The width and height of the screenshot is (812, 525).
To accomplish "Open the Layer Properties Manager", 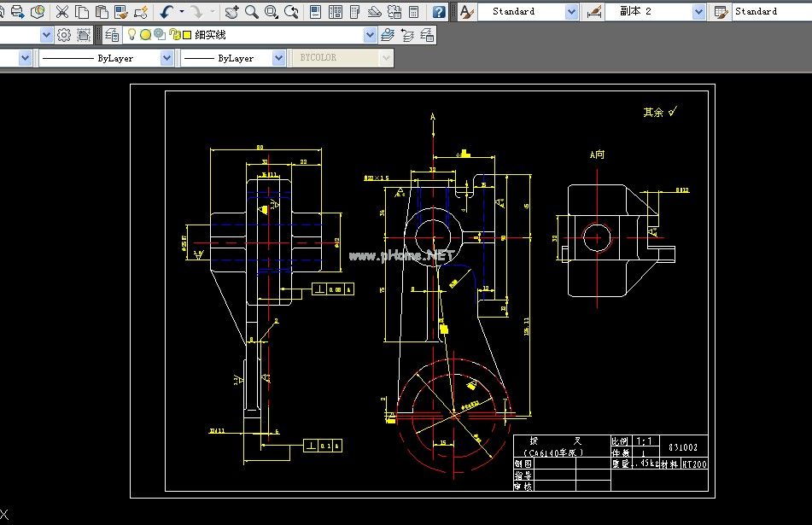I will point(112,35).
